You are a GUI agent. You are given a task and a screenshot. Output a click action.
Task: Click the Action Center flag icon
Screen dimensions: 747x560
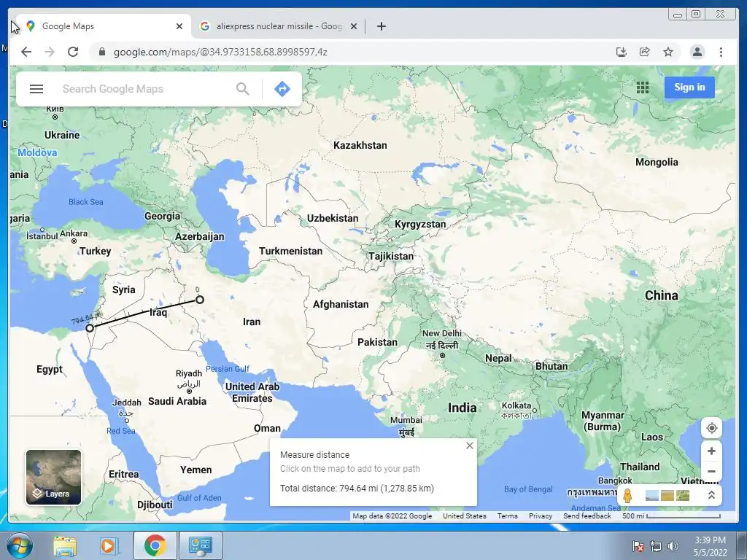638,545
